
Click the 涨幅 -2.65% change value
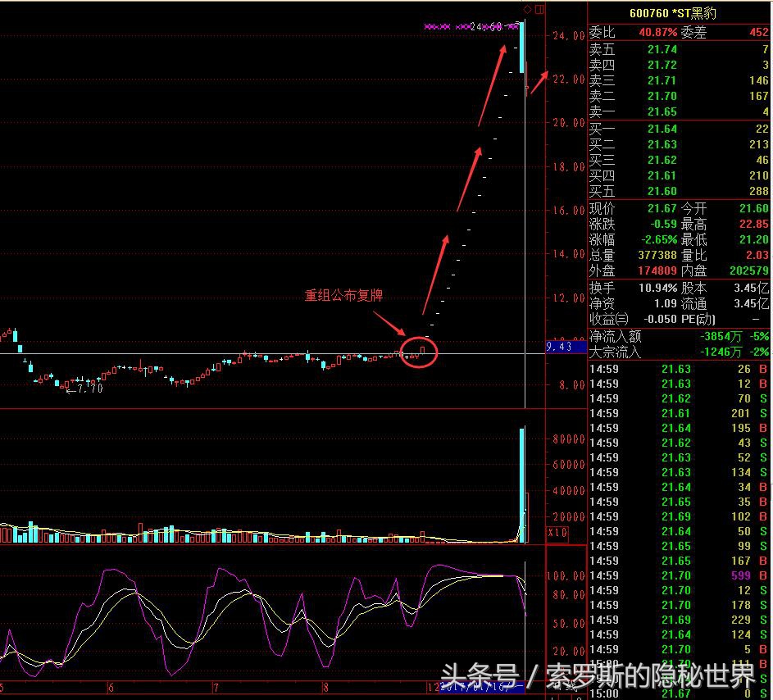[x=659, y=239]
